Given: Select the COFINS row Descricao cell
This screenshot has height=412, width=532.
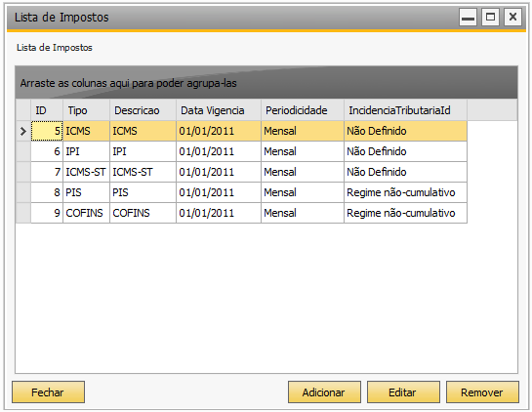Looking at the screenshot, I should tap(143, 213).
